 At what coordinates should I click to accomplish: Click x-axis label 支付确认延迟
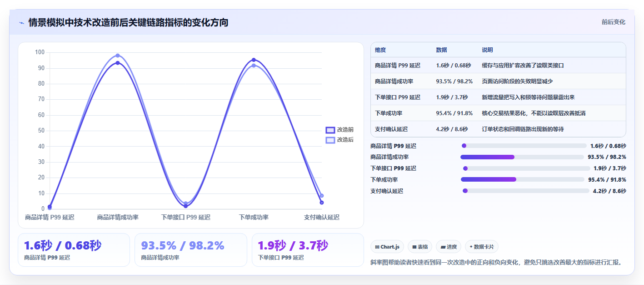click(322, 218)
